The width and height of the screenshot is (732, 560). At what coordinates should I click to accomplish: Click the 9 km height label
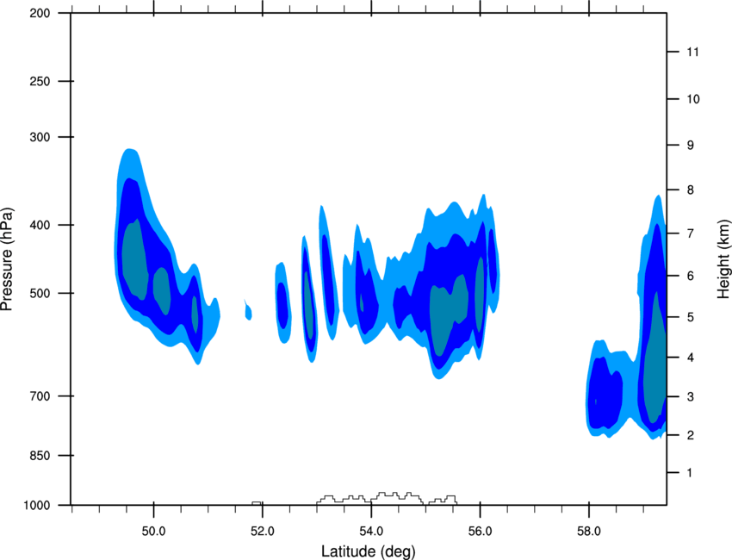691,146
